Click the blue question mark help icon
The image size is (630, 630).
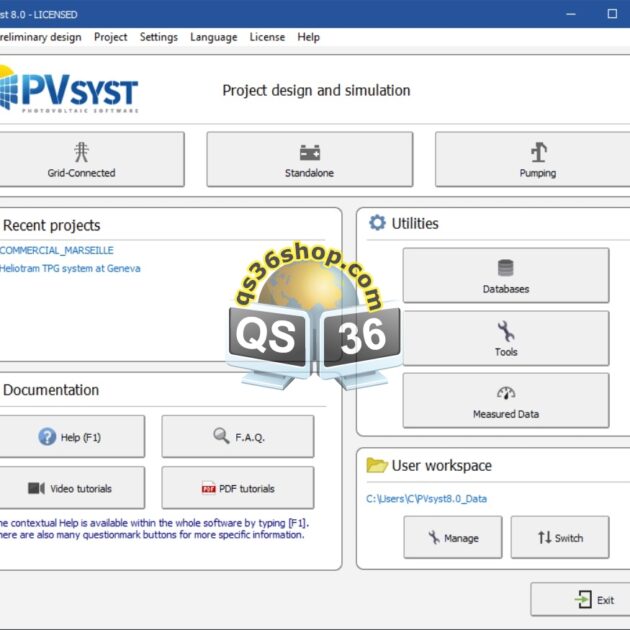click(47, 437)
